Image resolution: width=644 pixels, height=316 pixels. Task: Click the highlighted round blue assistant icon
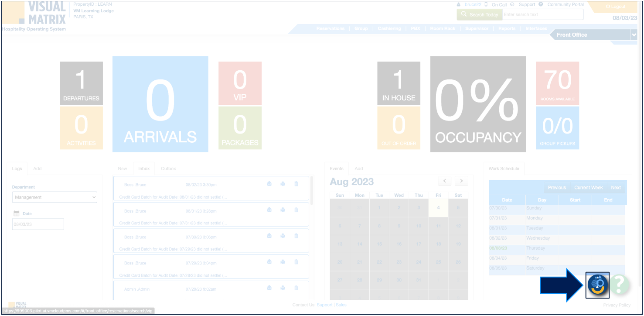tap(597, 285)
